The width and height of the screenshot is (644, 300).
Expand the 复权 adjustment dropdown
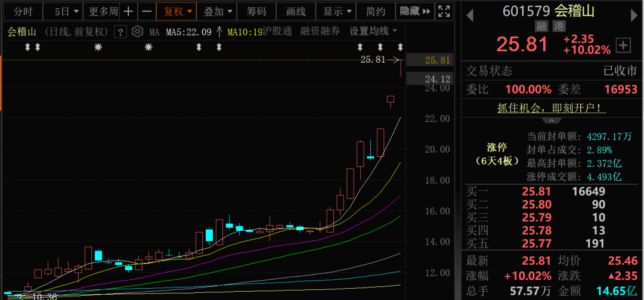pos(177,11)
